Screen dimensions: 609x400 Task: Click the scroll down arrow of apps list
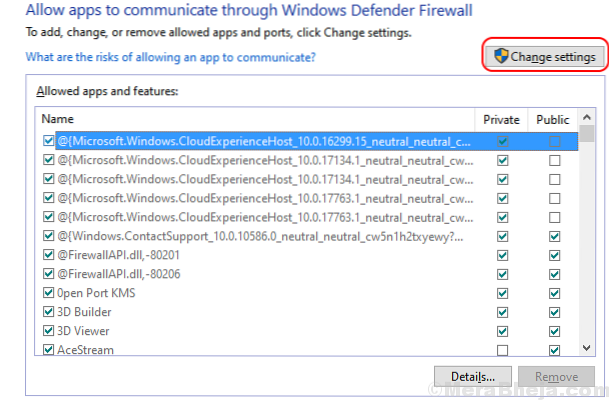coord(586,347)
